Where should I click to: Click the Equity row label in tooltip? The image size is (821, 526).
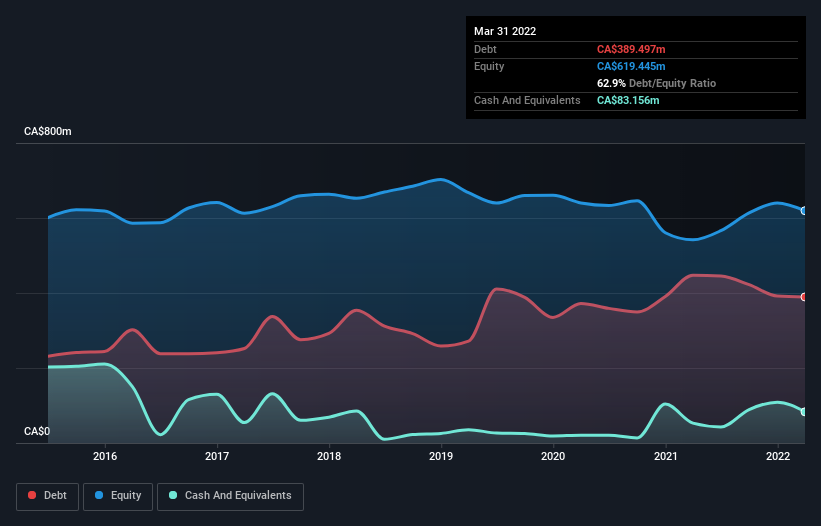point(489,66)
